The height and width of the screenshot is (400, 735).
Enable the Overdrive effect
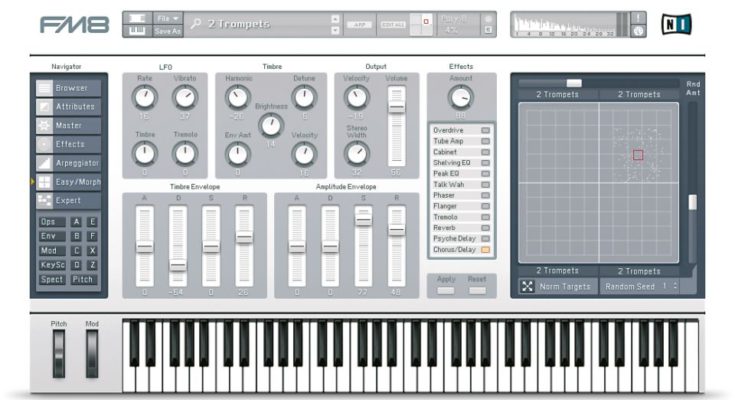click(x=486, y=131)
